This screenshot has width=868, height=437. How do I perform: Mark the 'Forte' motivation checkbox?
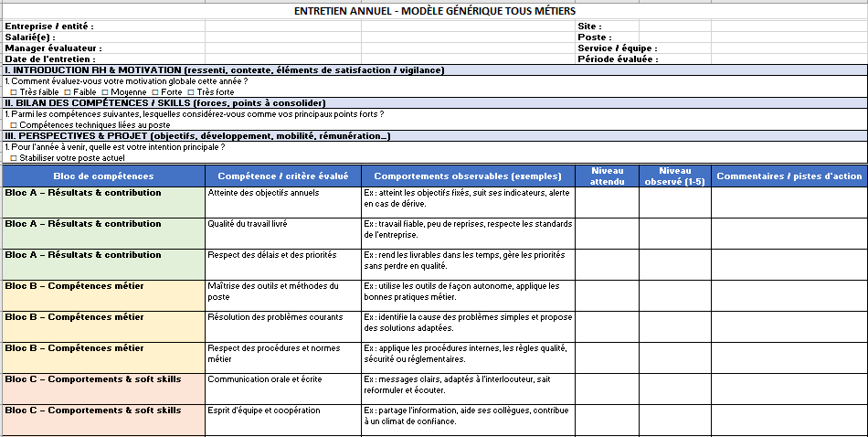[154, 92]
